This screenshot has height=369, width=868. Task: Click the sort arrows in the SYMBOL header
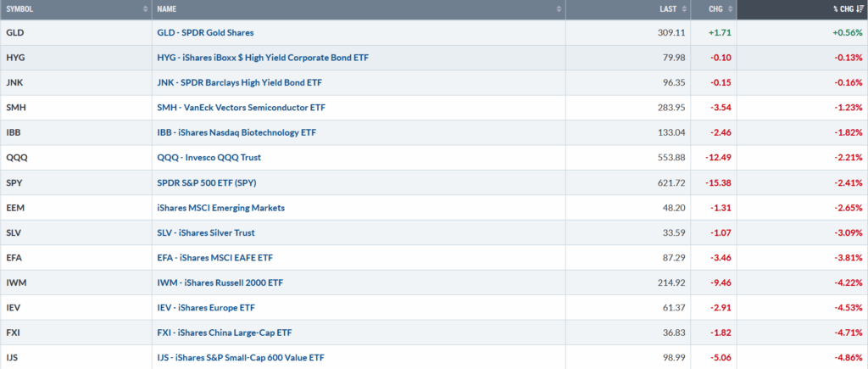pos(145,9)
